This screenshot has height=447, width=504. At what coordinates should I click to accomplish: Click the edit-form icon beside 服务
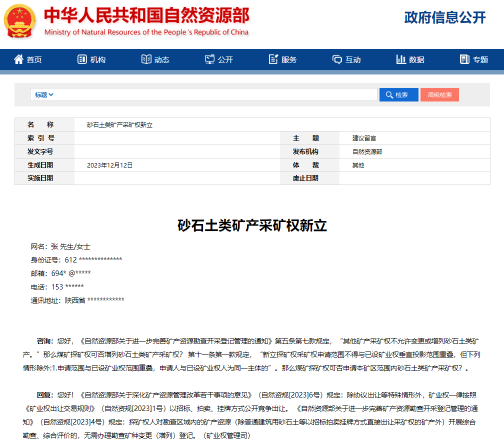point(273,59)
